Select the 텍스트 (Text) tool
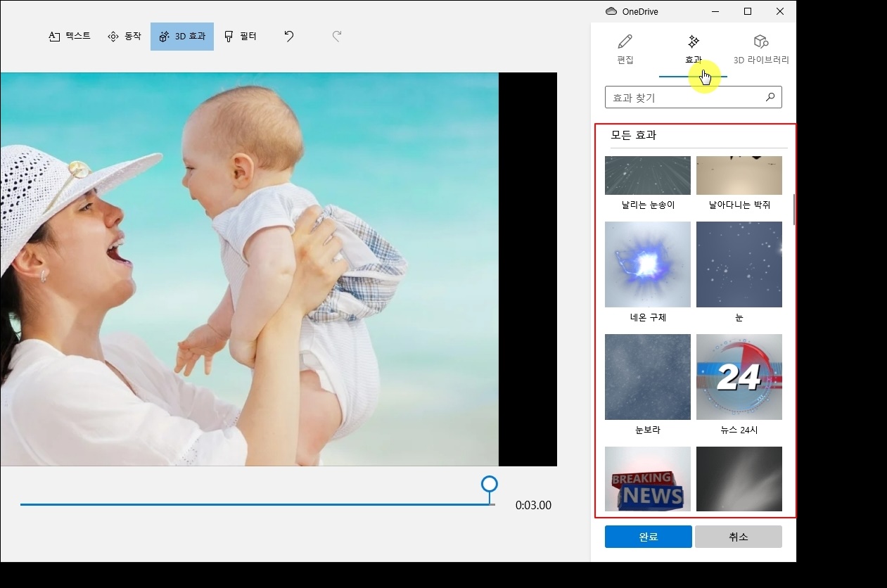 tap(69, 37)
